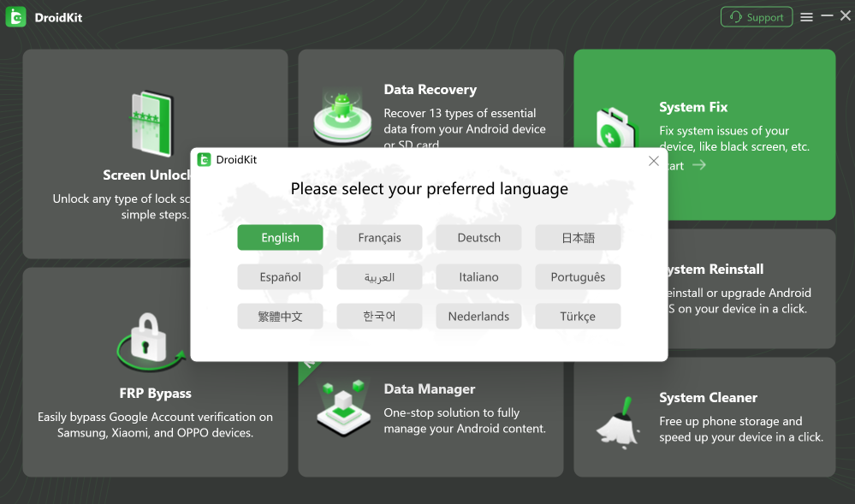The width and height of the screenshot is (855, 504).
Task: Choose the 한국어 language button
Action: 379,316
